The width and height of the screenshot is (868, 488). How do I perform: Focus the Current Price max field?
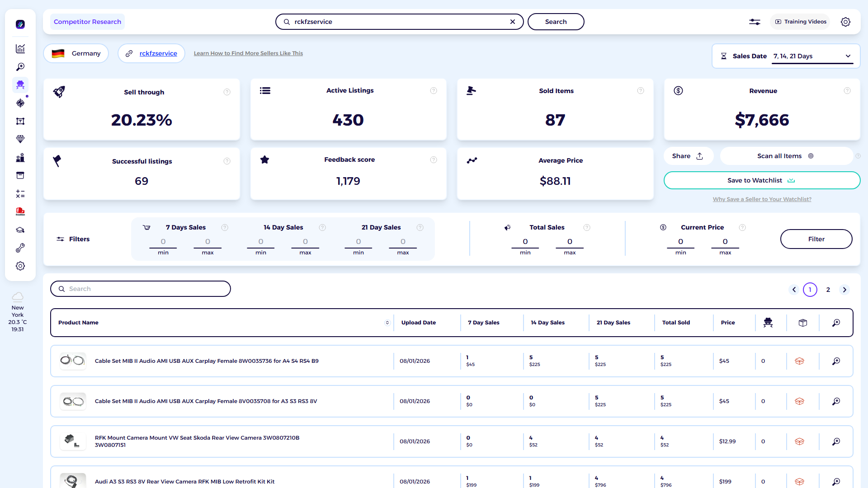point(725,242)
